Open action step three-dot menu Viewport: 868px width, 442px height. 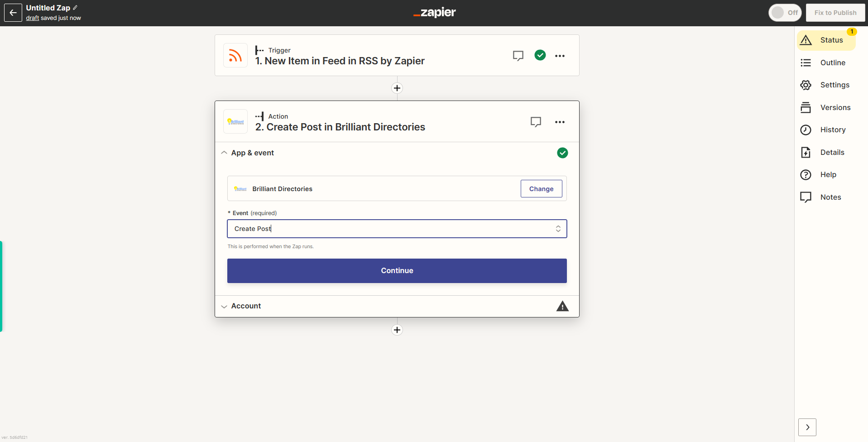pos(560,122)
